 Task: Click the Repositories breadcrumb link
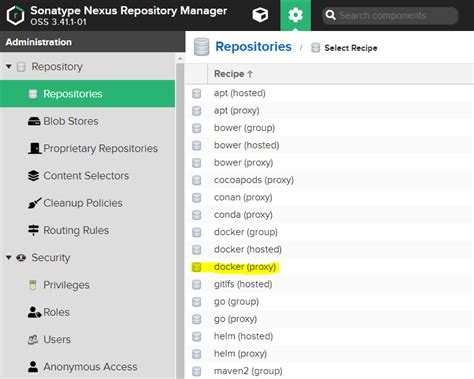[x=253, y=47]
